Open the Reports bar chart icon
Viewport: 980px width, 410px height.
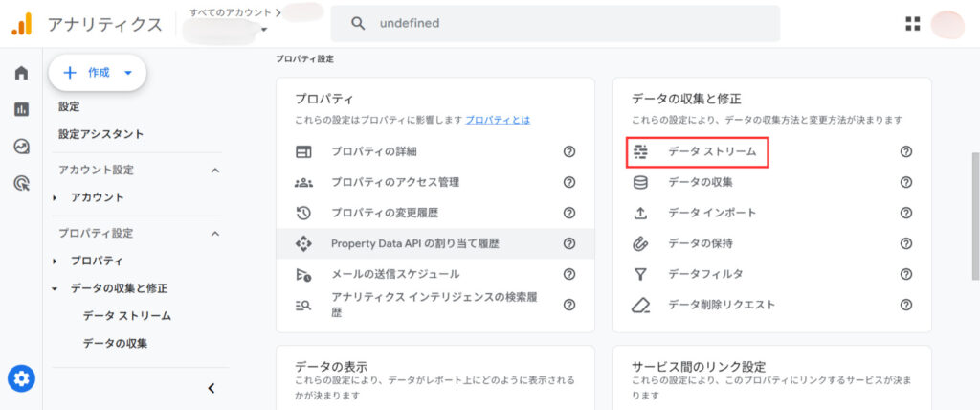point(21,109)
